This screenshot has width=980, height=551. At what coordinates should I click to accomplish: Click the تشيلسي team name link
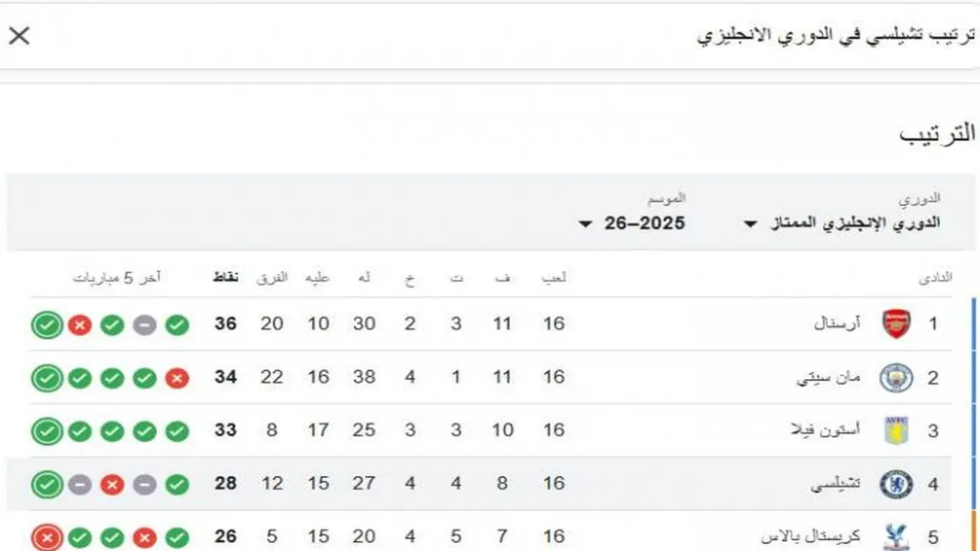point(834,484)
